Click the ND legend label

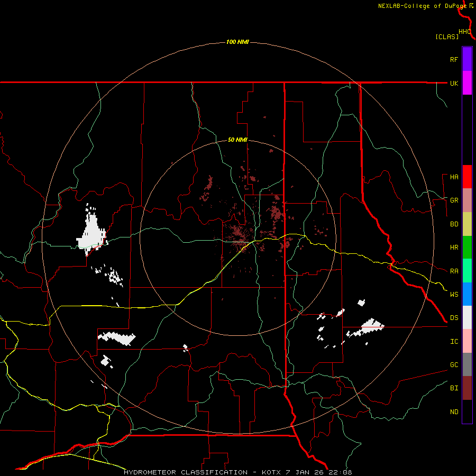click(454, 412)
